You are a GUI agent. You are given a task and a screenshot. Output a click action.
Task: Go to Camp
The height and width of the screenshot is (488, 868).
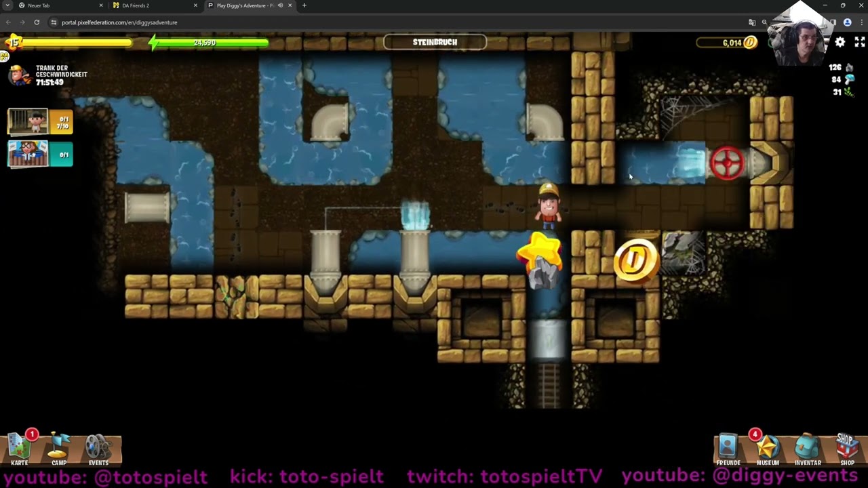pos(59,448)
